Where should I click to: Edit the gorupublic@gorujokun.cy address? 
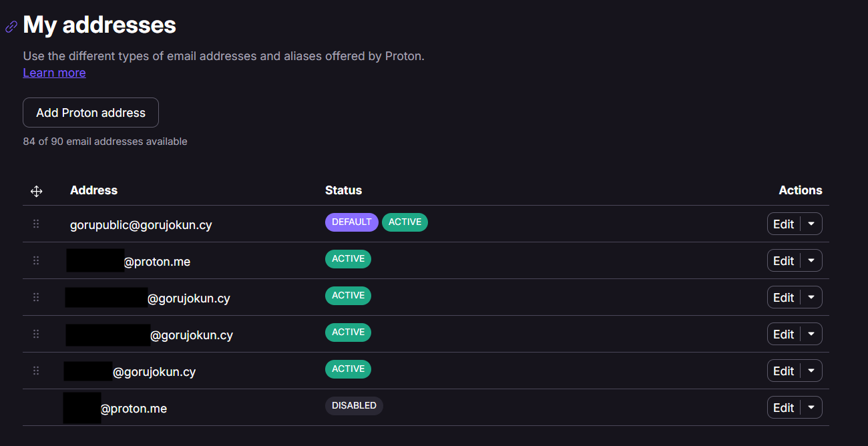tap(783, 224)
